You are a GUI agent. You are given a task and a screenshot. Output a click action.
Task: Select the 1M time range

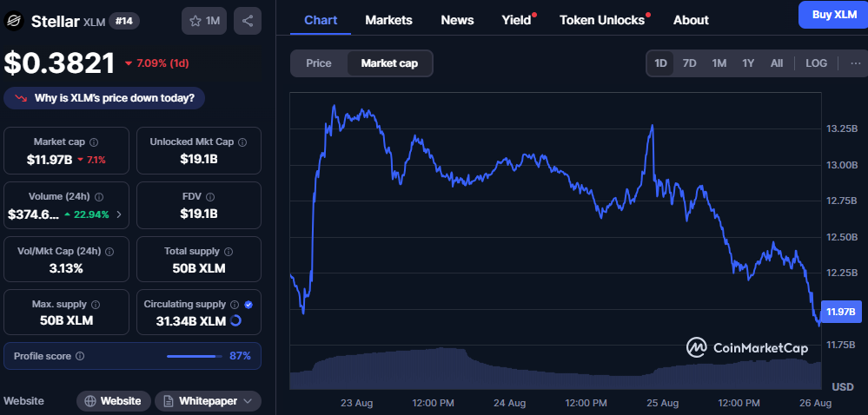pyautogui.click(x=719, y=63)
